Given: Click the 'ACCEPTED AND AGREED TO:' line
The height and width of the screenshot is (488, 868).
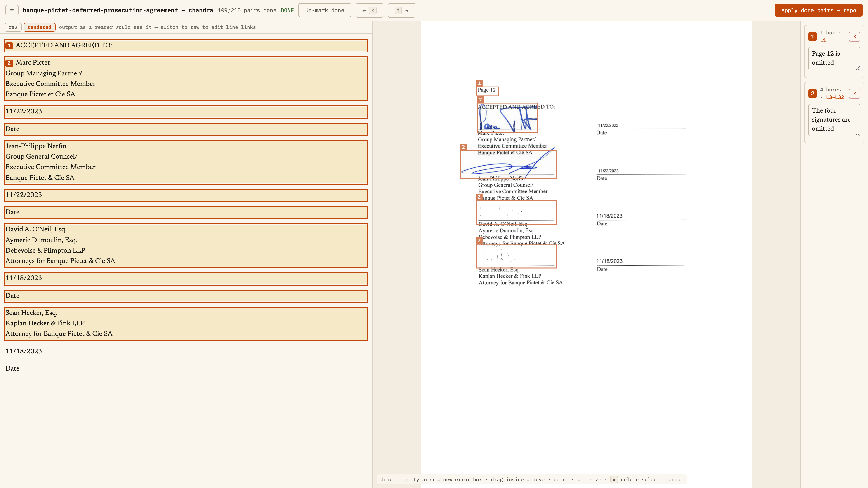Looking at the screenshot, I should pyautogui.click(x=186, y=46).
